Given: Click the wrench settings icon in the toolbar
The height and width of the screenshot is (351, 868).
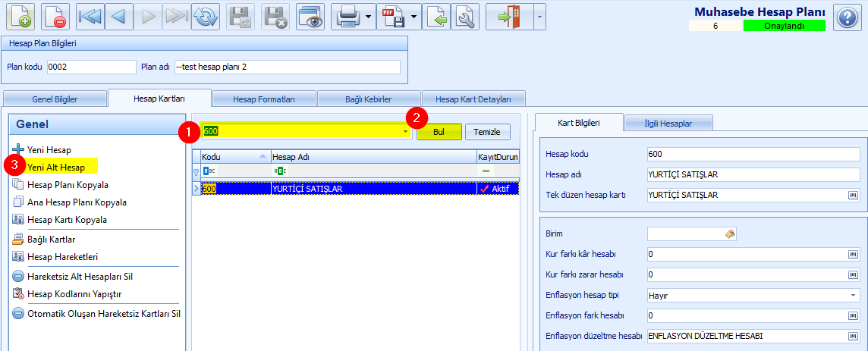Looking at the screenshot, I should [465, 17].
